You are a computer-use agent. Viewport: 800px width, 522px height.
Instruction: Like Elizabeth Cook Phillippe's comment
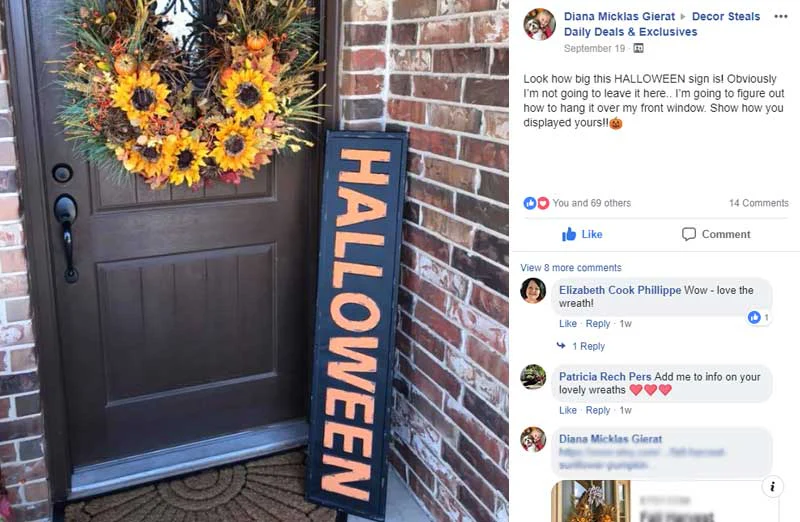pos(567,324)
